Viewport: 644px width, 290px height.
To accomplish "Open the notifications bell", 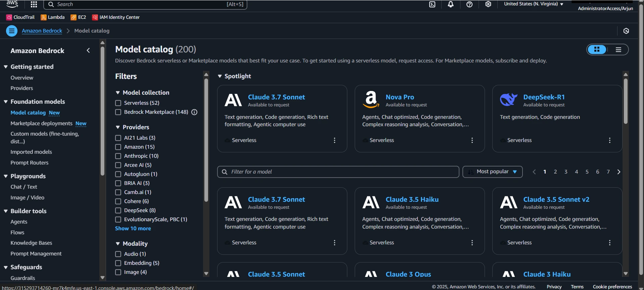I will pyautogui.click(x=451, y=4).
